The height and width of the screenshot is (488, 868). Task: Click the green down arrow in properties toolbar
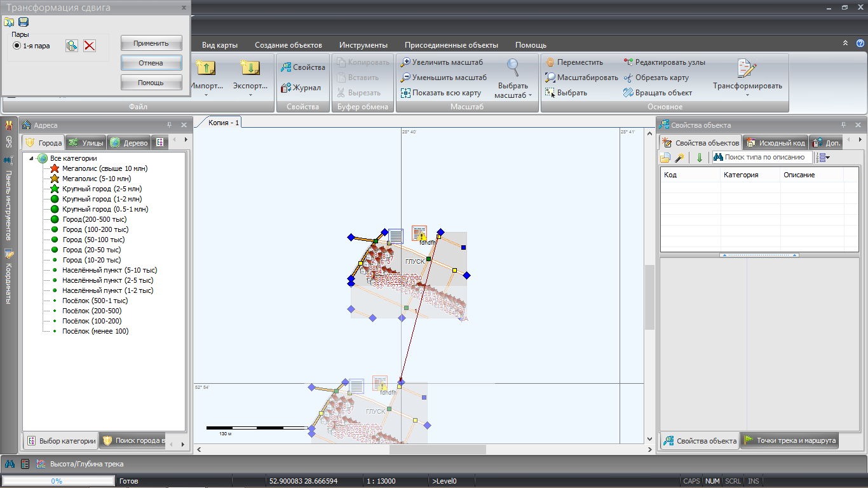700,158
